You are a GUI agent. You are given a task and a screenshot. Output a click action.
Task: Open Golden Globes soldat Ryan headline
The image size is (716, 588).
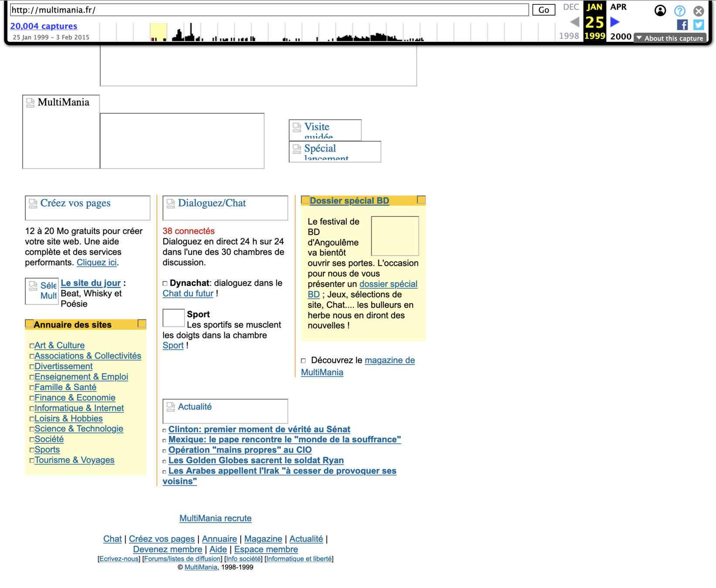point(256,460)
